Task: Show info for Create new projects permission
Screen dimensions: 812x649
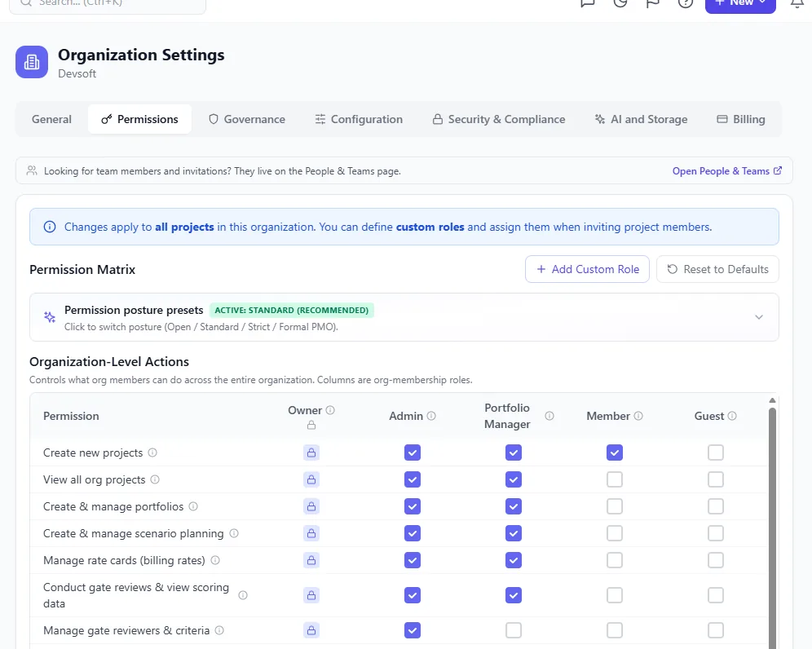Action: (152, 453)
